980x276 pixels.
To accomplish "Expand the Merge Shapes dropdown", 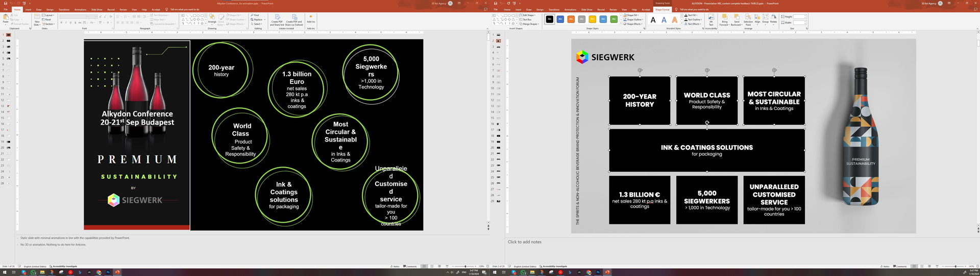I will (x=530, y=24).
